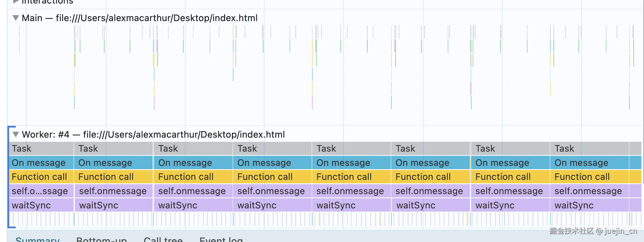Click the rightmost labeled "On message" event

click(581, 163)
